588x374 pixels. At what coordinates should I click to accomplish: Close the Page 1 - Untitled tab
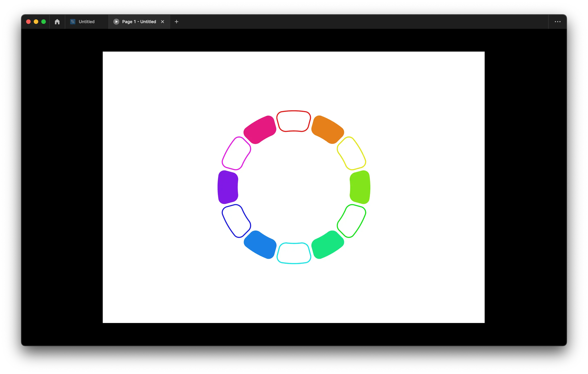pyautogui.click(x=162, y=22)
